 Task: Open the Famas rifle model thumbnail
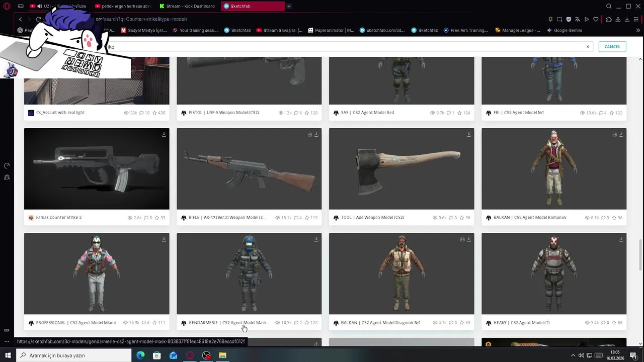point(97,168)
